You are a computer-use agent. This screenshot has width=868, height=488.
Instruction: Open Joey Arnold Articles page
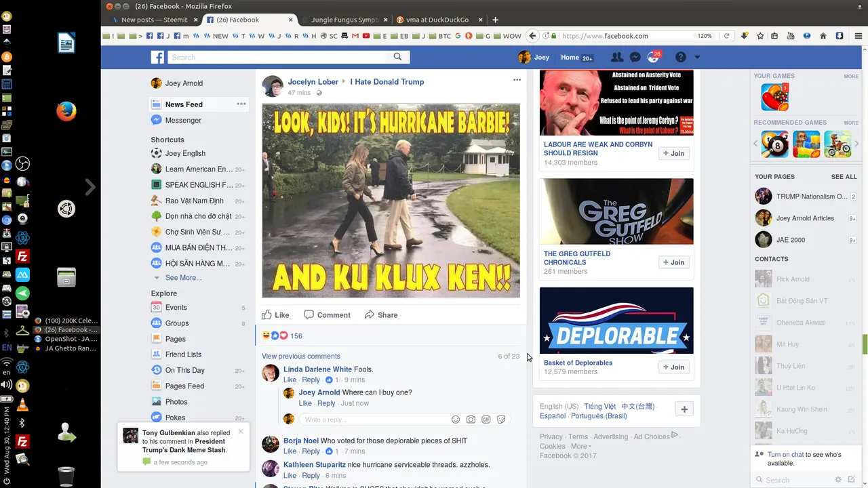point(806,218)
